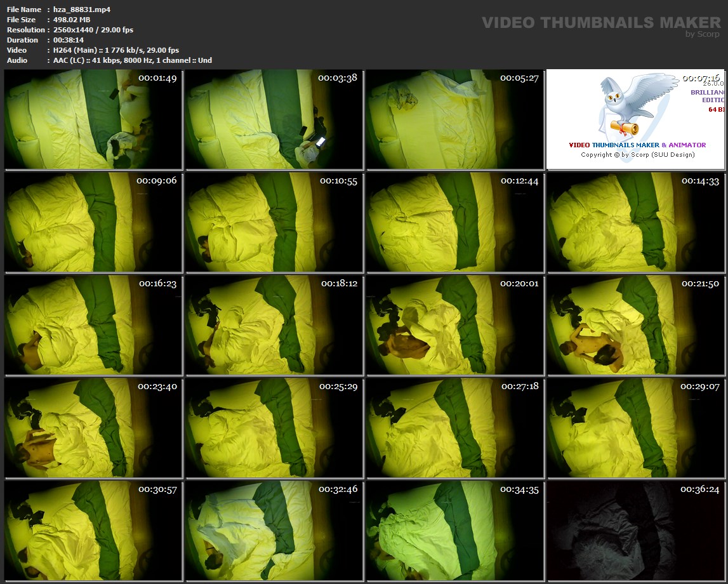The image size is (728, 584).
Task: Click the AAC (LC) audio codec line
Action: point(132,60)
